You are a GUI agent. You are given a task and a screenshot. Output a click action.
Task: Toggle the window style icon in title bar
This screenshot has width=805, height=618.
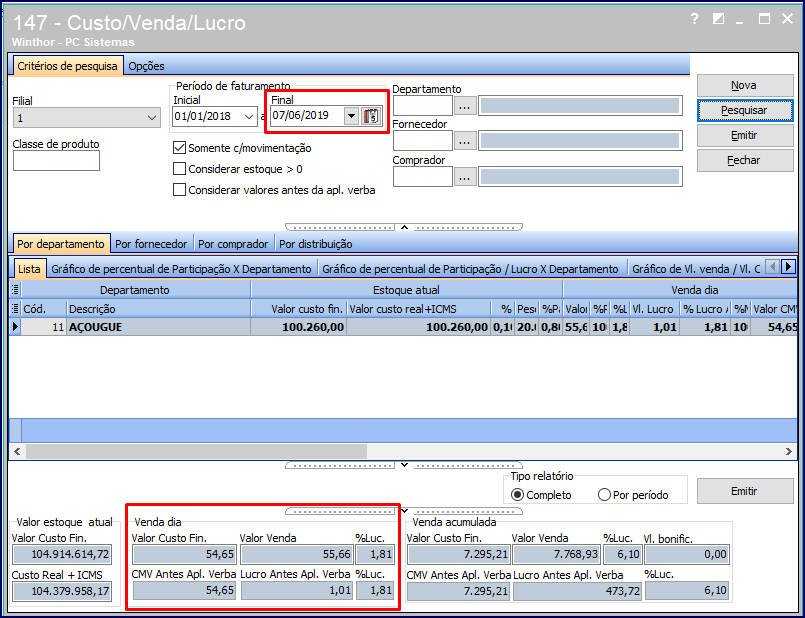pos(718,19)
